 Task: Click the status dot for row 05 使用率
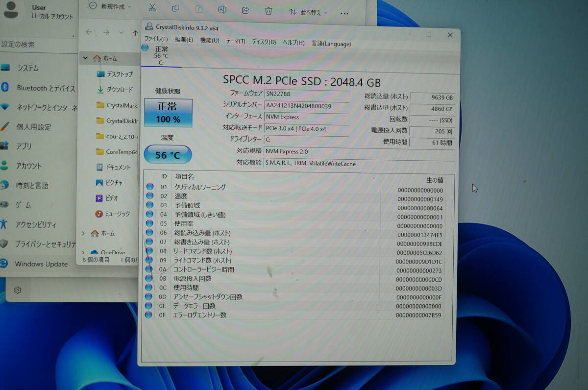pyautogui.click(x=149, y=224)
